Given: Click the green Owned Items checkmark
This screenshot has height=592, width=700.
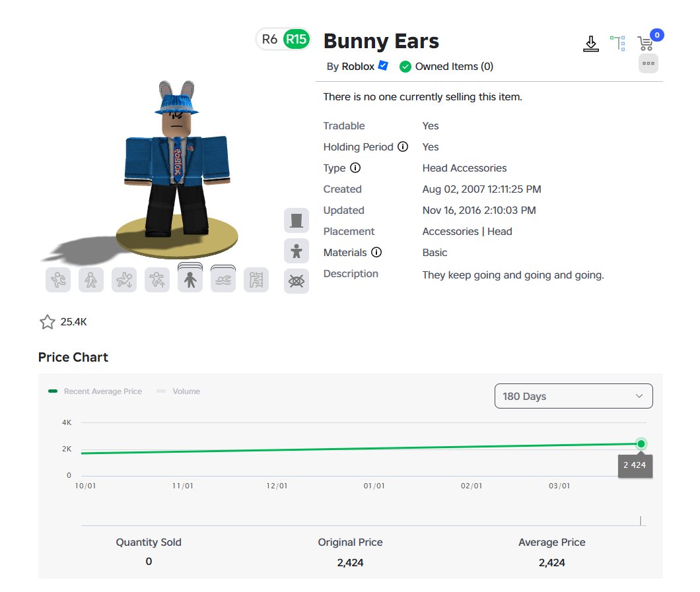Looking at the screenshot, I should click(405, 67).
